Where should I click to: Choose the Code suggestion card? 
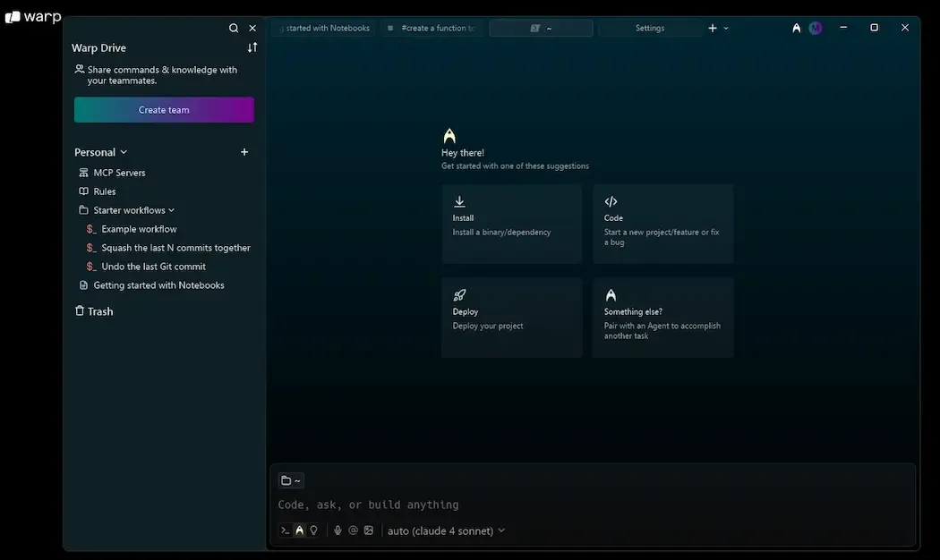pyautogui.click(x=663, y=224)
